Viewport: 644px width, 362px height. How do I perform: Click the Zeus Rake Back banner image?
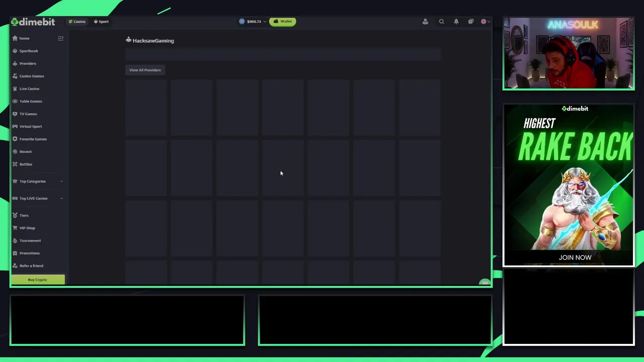[569, 185]
